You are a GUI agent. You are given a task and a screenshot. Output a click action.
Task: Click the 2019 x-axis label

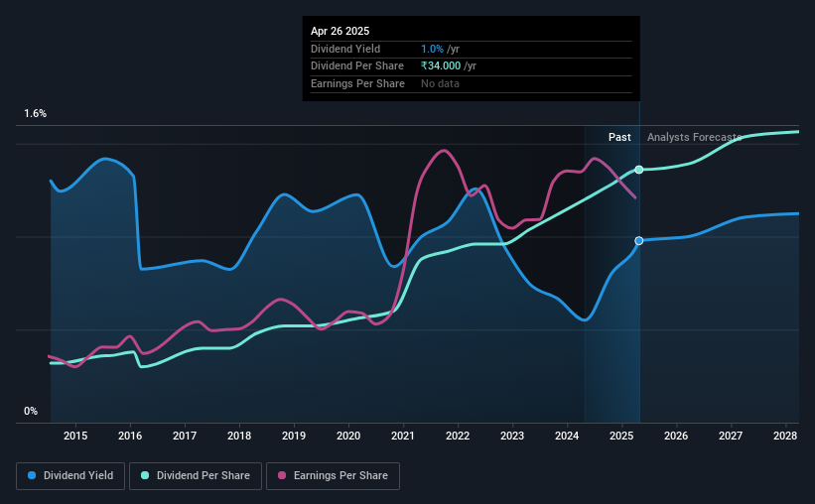[x=294, y=436]
